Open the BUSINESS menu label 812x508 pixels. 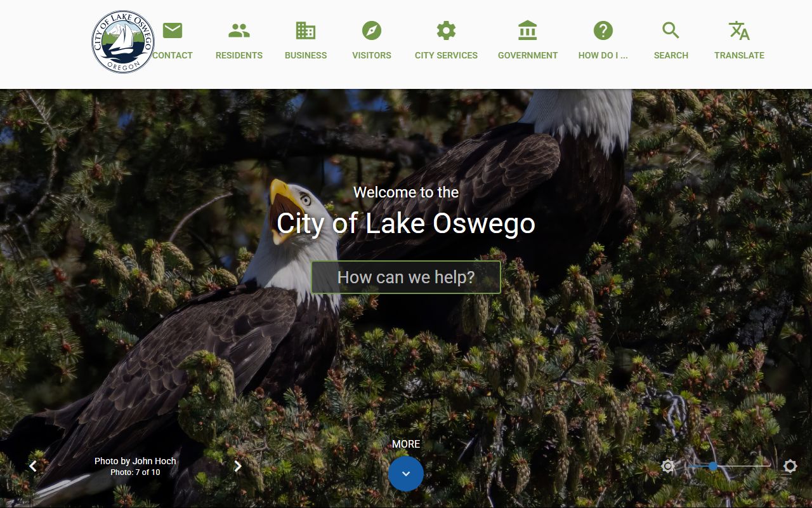(306, 55)
